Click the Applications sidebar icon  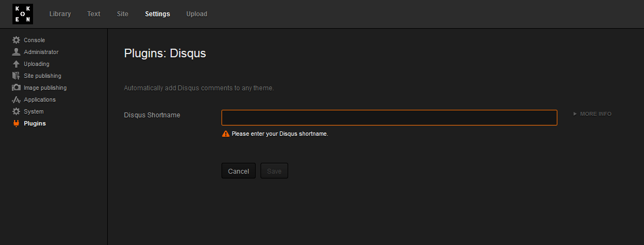16,100
